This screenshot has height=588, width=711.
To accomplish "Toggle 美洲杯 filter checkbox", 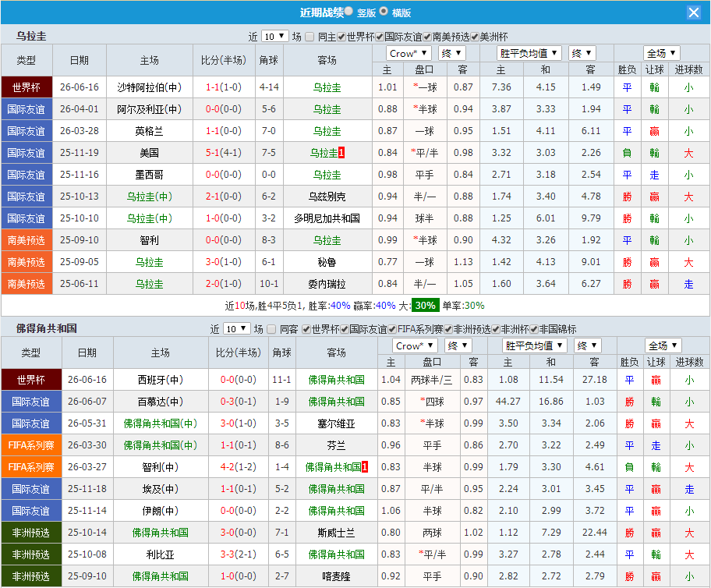I will pos(475,37).
